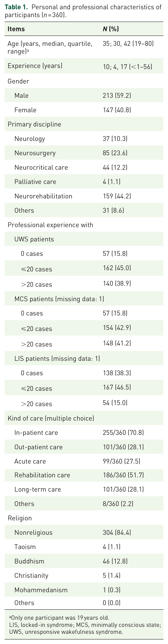Select the Long-term care row
This screenshot has height=644, width=168.
tap(84, 489)
